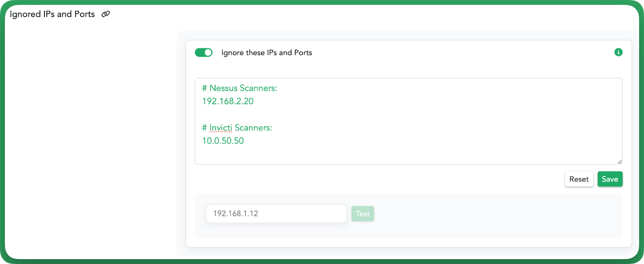Reset the ignored IPs list

coord(579,179)
